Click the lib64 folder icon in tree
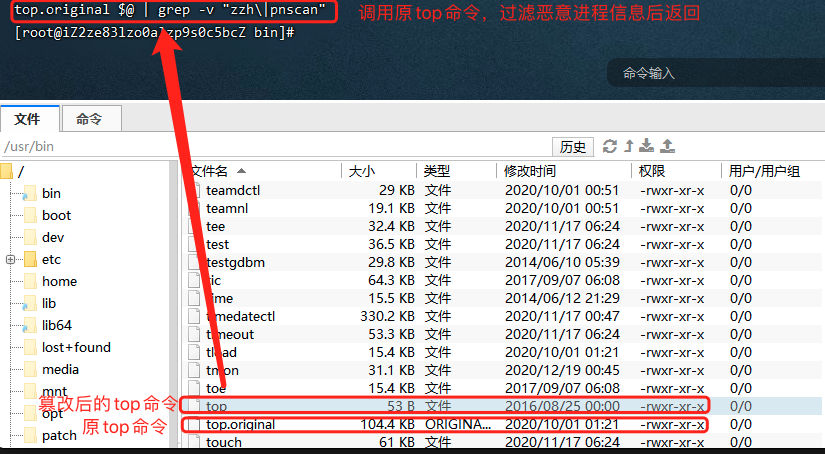 (29, 326)
